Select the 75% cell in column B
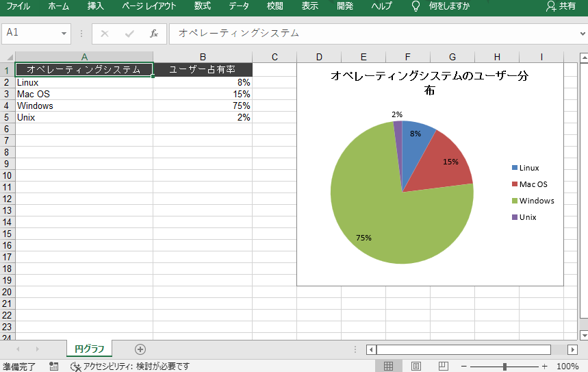This screenshot has height=372, width=588. click(203, 106)
